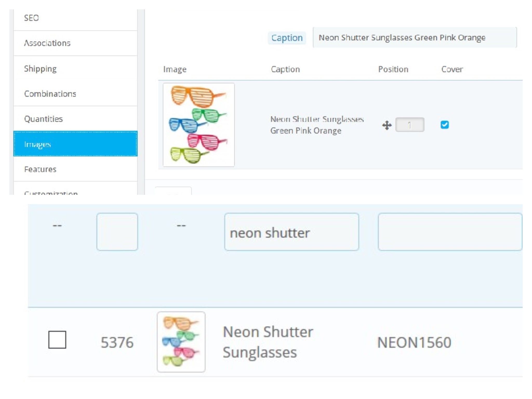Open the SEO tab
The width and height of the screenshot is (532, 399).
click(x=31, y=18)
